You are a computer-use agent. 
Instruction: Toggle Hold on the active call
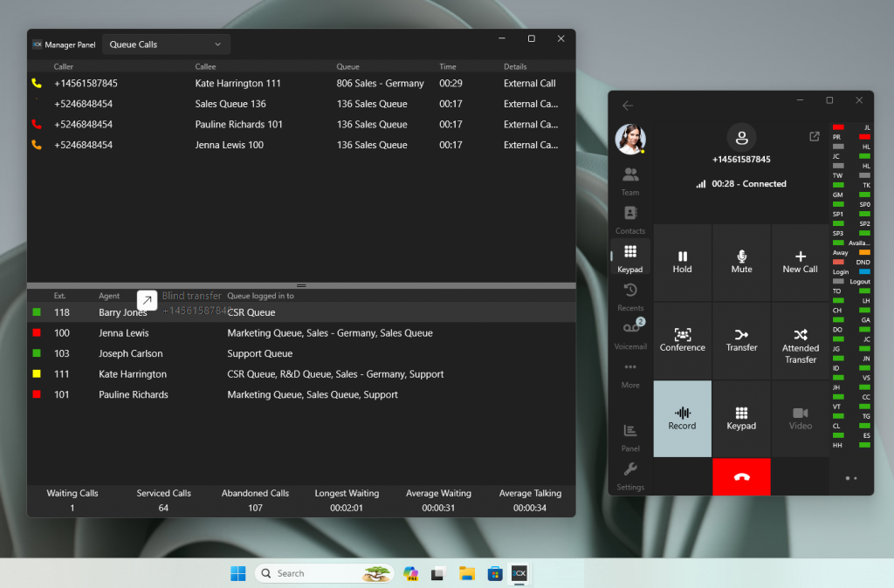[683, 262]
